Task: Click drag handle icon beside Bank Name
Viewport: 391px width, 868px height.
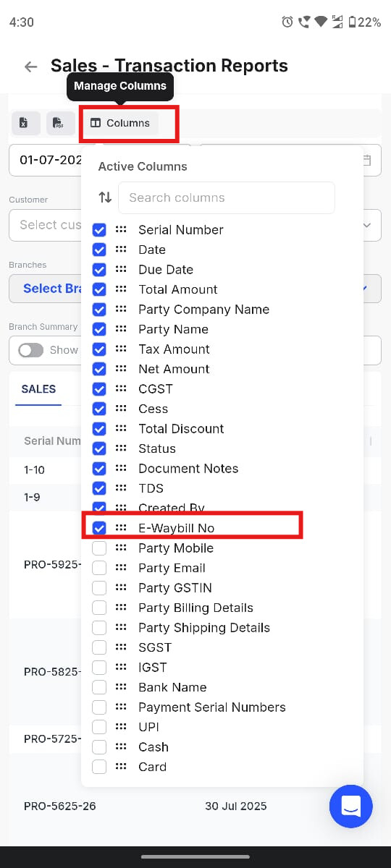Action: click(x=121, y=687)
